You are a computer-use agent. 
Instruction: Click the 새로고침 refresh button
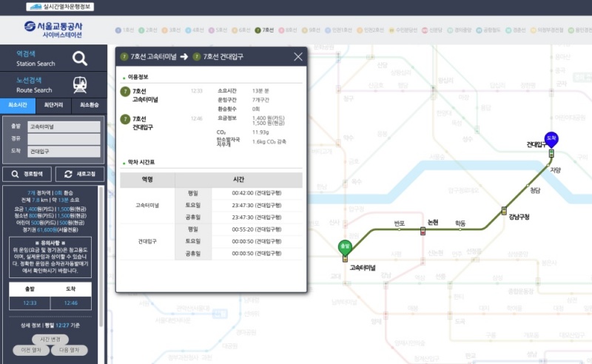80,174
